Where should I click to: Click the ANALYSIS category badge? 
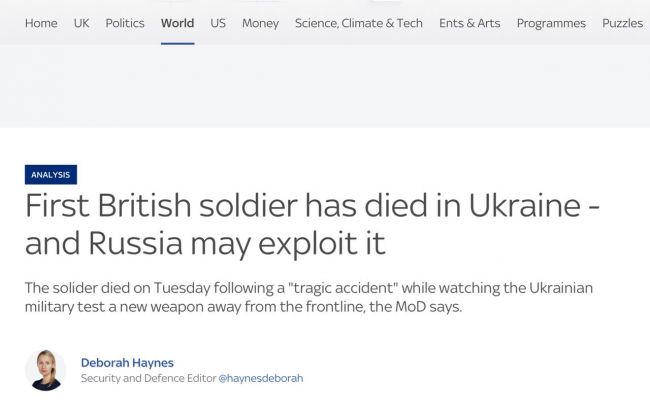(x=51, y=175)
